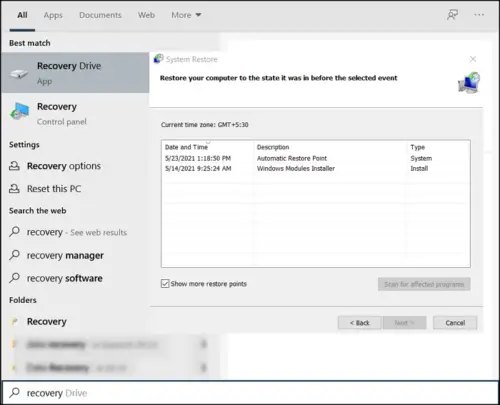Screen dimensions: 500x405
Task: Expand the More filter dropdown
Action: pyautogui.click(x=186, y=15)
